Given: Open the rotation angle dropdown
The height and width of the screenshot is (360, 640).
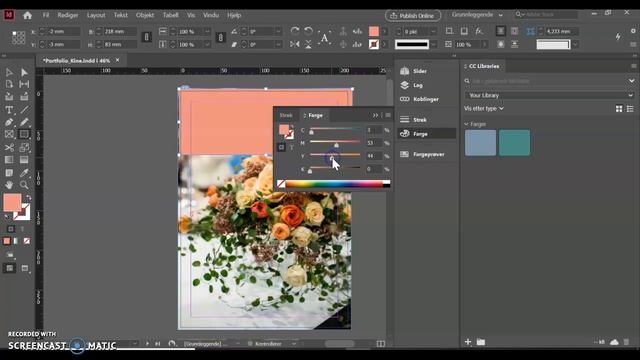Looking at the screenshot, I should 278,31.
